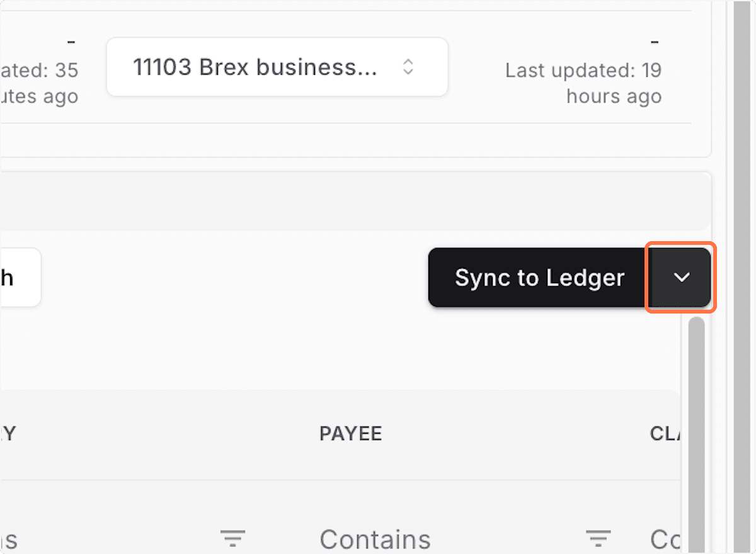Click the 'Last updated: 19 hours ago' text
The width and height of the screenshot is (756, 554).
(x=583, y=83)
